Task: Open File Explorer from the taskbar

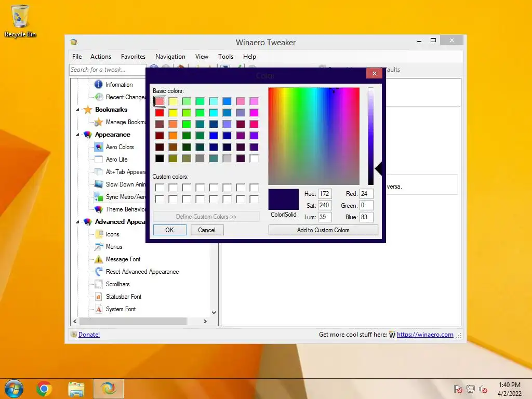Action: (76, 389)
